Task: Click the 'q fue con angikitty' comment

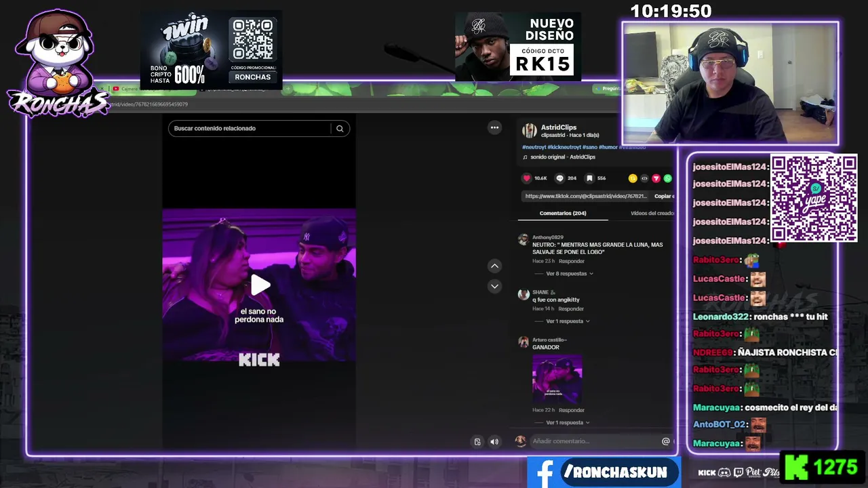Action: tap(556, 300)
